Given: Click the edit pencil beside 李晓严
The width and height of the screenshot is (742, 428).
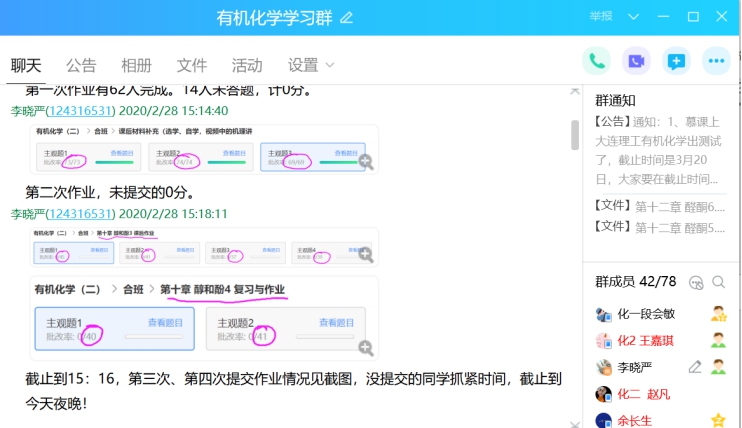Looking at the screenshot, I should (695, 367).
